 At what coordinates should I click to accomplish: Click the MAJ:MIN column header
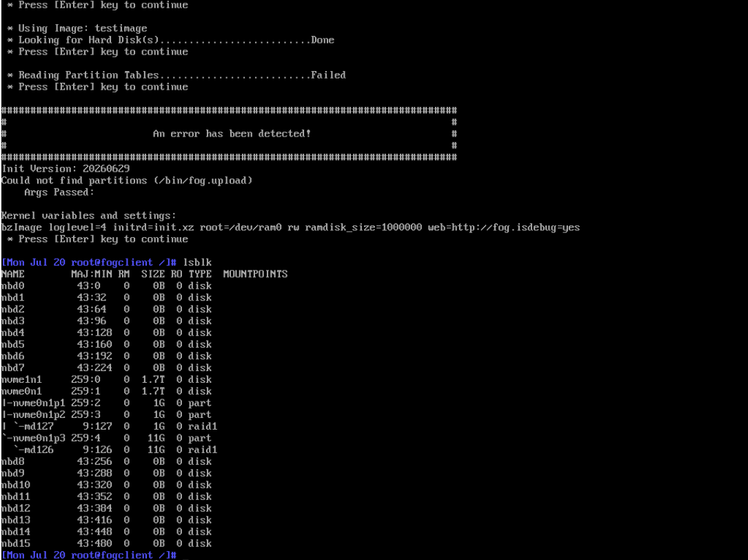(x=92, y=274)
